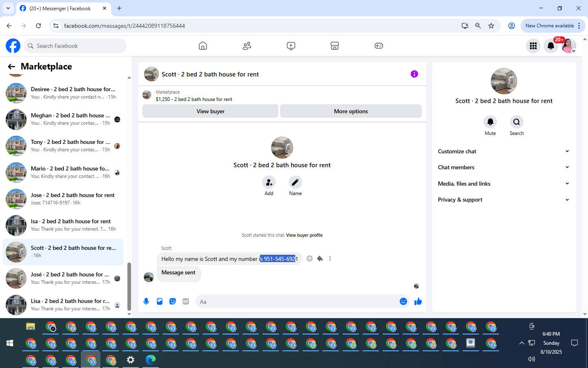
Task: Go back with the Marketplace arrow
Action: pos(11,67)
